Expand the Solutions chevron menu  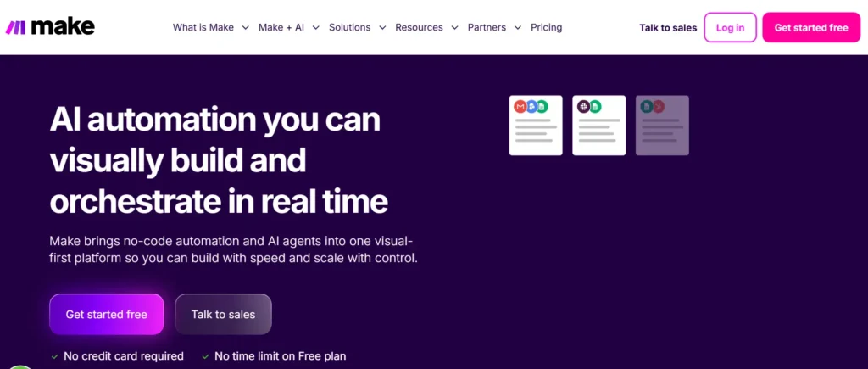356,27
